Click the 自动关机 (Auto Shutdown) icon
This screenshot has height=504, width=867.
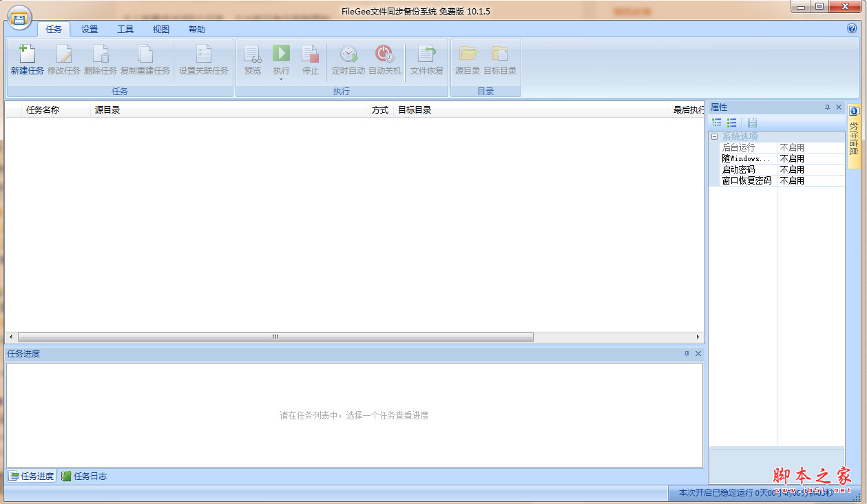point(384,54)
